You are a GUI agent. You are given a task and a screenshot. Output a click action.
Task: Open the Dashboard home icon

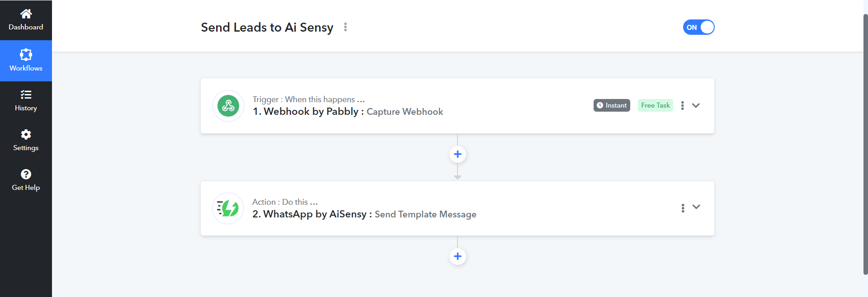pyautogui.click(x=26, y=14)
